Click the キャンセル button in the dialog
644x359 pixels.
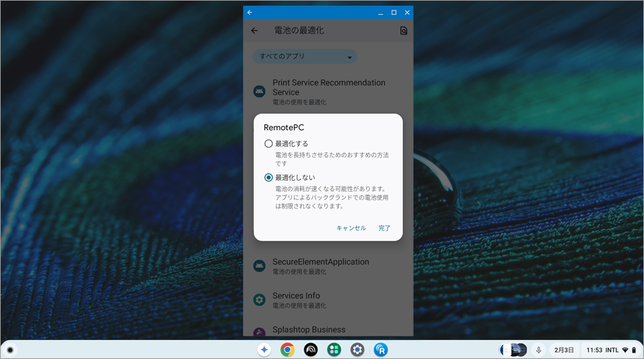[351, 228]
